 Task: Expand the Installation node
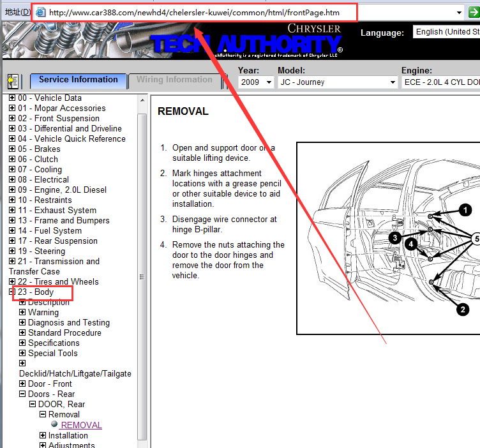coord(43,435)
